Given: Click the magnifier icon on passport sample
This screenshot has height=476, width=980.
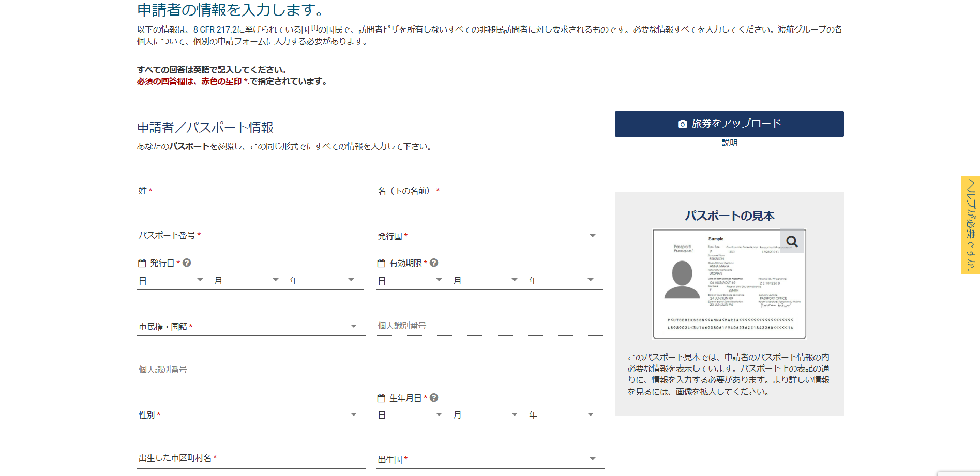Looking at the screenshot, I should 792,241.
